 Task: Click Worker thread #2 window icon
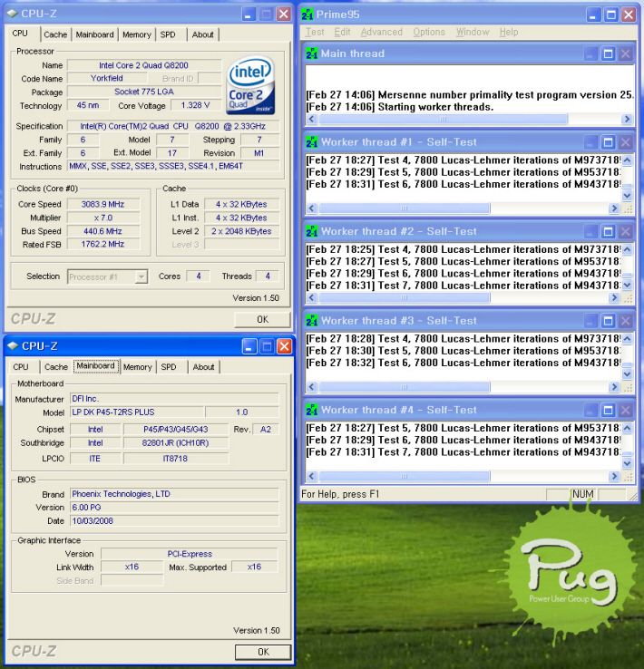point(312,232)
